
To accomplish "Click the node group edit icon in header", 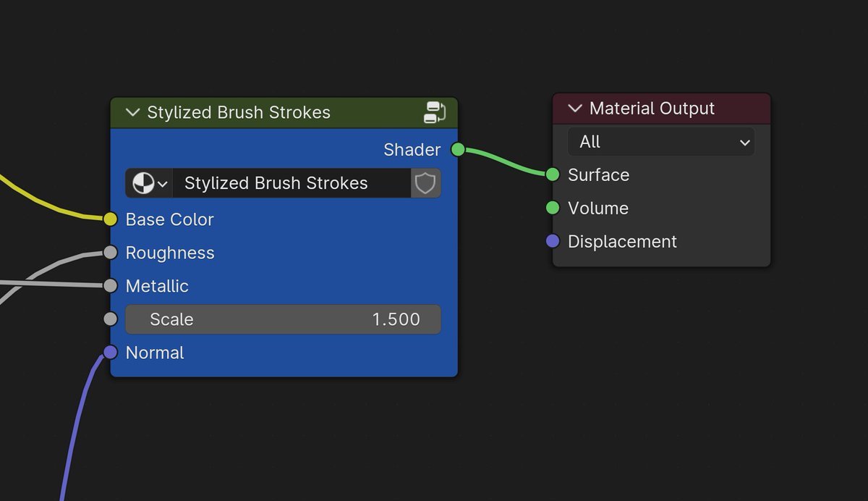I will click(435, 112).
